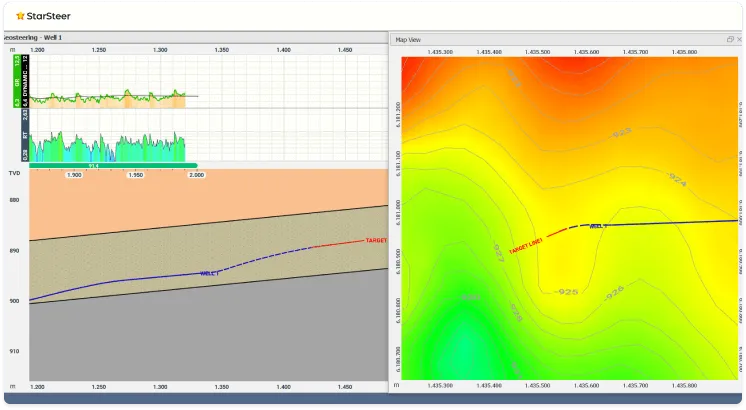Image resolution: width=746 pixels, height=410 pixels.
Task: Select the -926 contour label
Action: click(614, 293)
